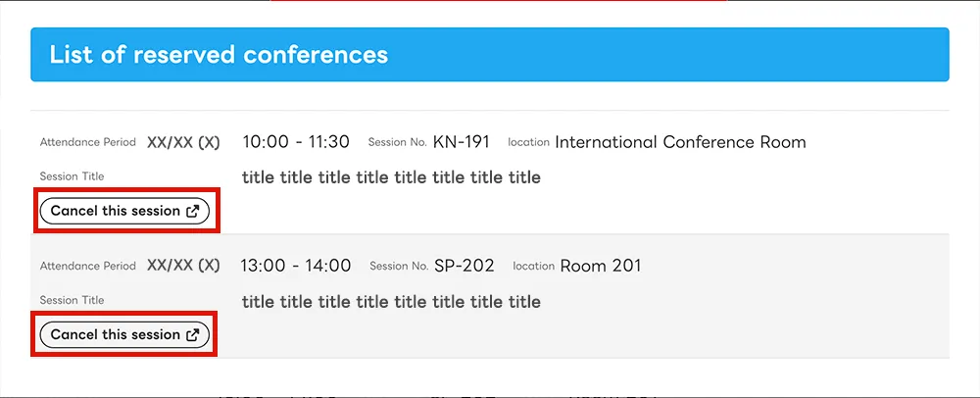Click external-link icon in KN-191 cancel button
Screen dimensions: 980x398
[x=193, y=211]
